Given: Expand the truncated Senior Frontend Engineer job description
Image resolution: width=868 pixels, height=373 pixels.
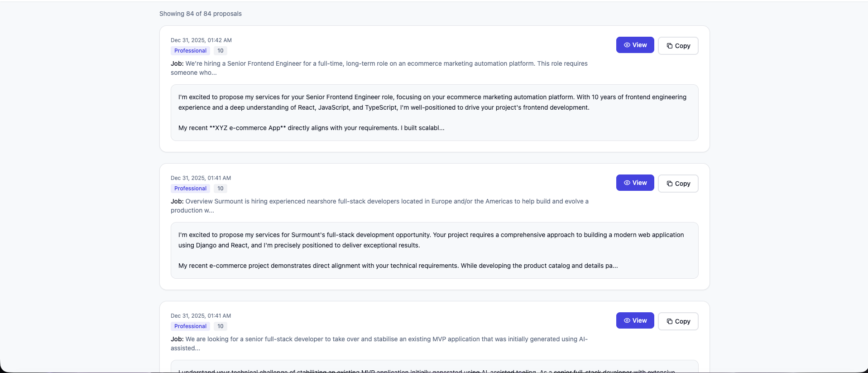Looking at the screenshot, I should [379, 68].
